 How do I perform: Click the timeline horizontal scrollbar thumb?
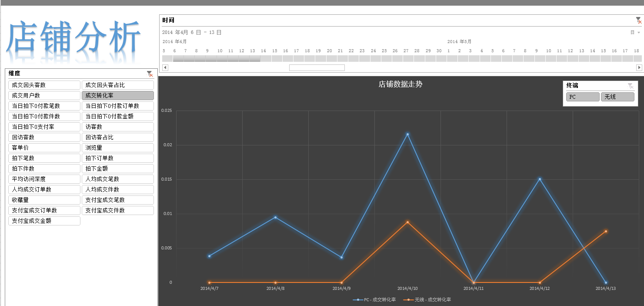click(x=317, y=67)
